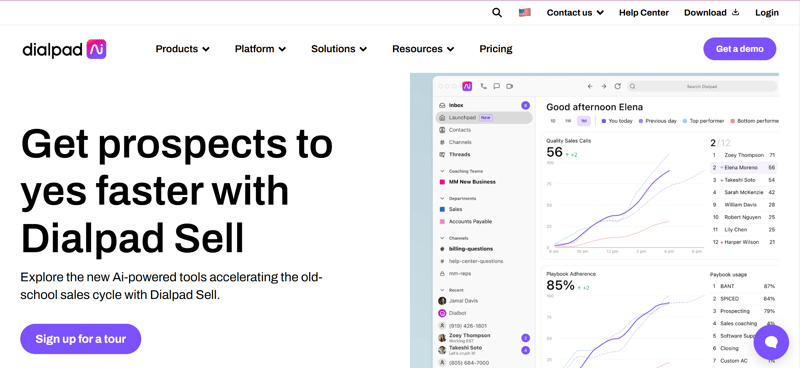Open the help-center-questions channel

pyautogui.click(x=476, y=261)
